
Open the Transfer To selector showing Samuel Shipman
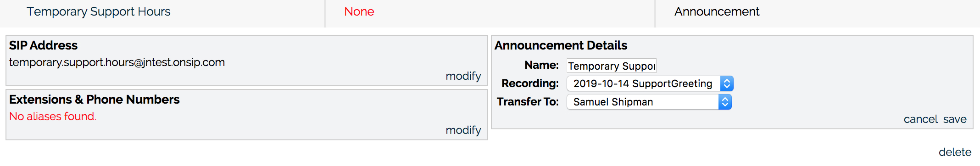coord(649,102)
